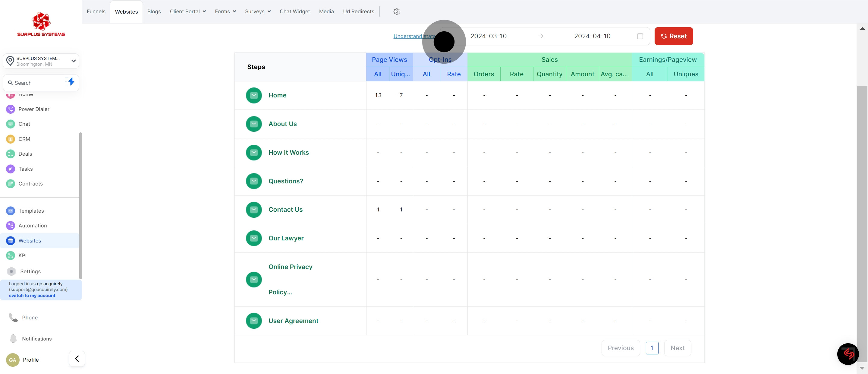Expand the Client Portal dropdown menu
Viewport: 868px width, 374px height.
(188, 11)
